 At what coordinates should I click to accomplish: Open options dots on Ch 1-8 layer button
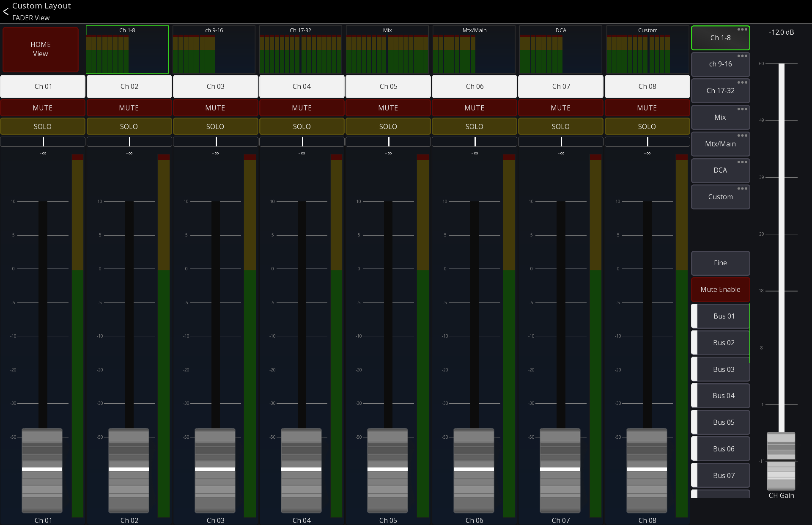742,30
